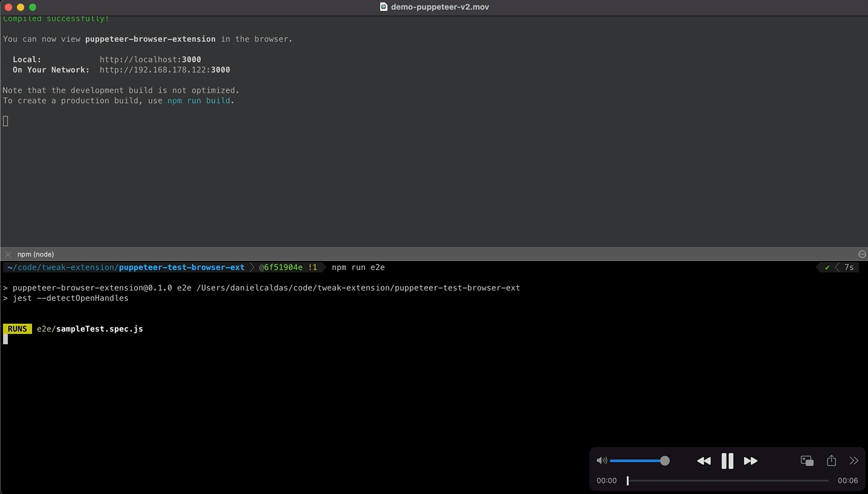Image resolution: width=868 pixels, height=494 pixels.
Task: Open the share menu icon
Action: point(831,461)
